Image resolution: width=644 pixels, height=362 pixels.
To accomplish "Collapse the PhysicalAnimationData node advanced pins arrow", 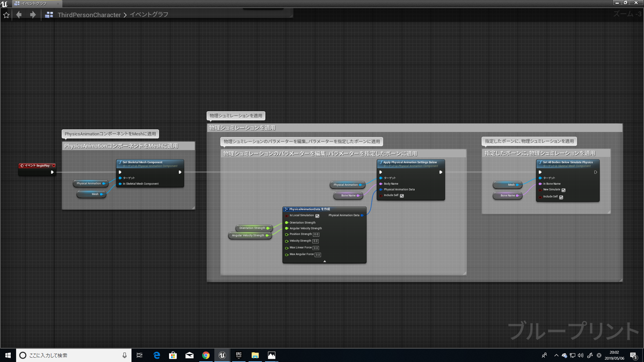I will [324, 261].
